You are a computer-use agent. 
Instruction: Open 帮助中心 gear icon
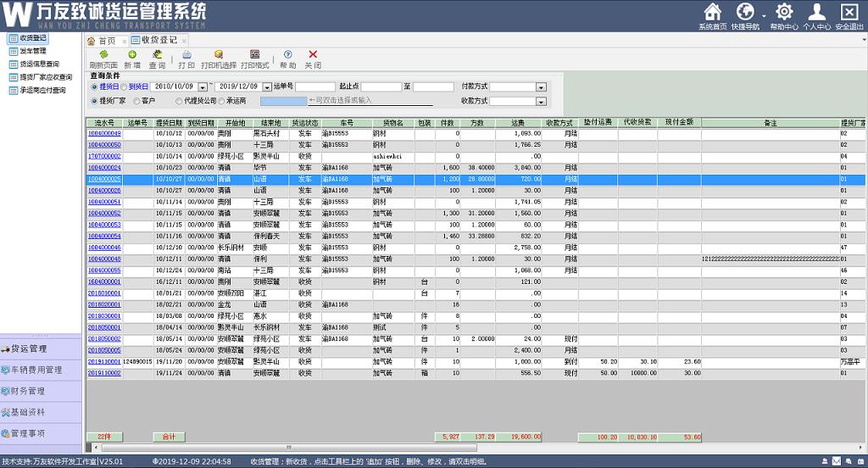tap(784, 12)
